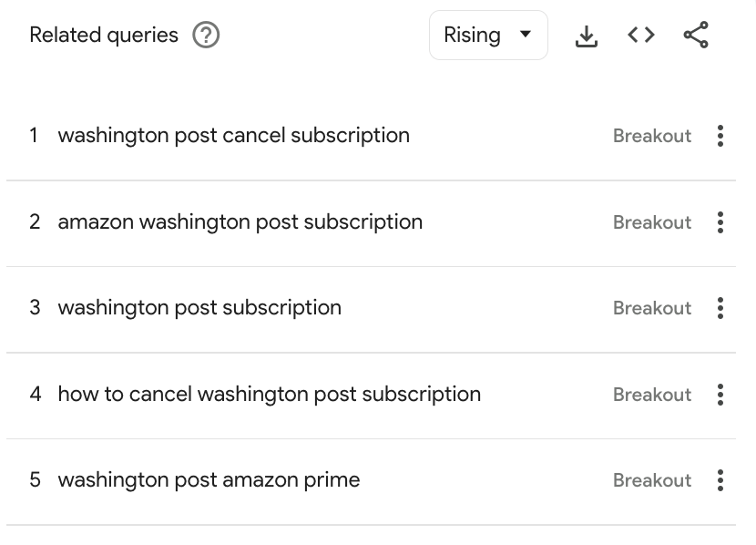Select 'amazon washington post subscription' query
This screenshot has height=545, width=756.
click(x=240, y=222)
